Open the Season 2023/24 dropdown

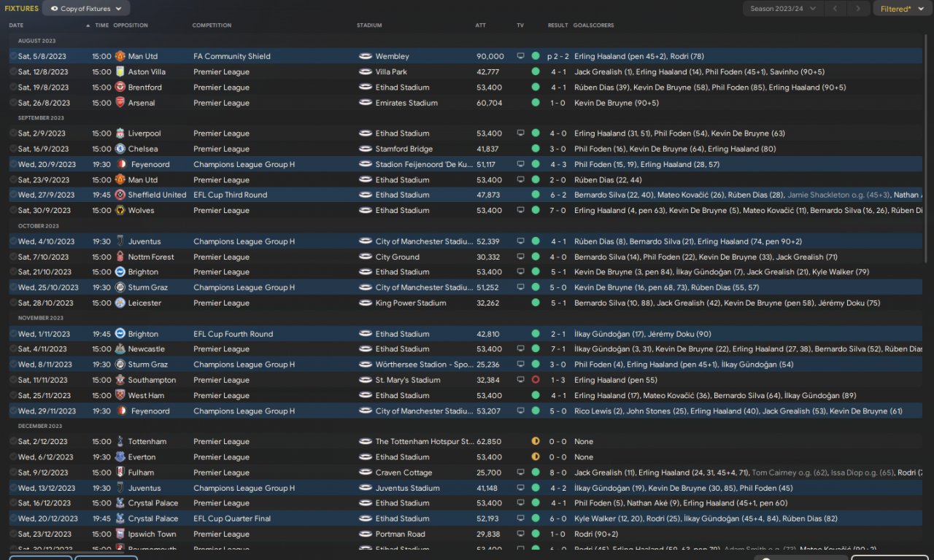click(x=783, y=9)
